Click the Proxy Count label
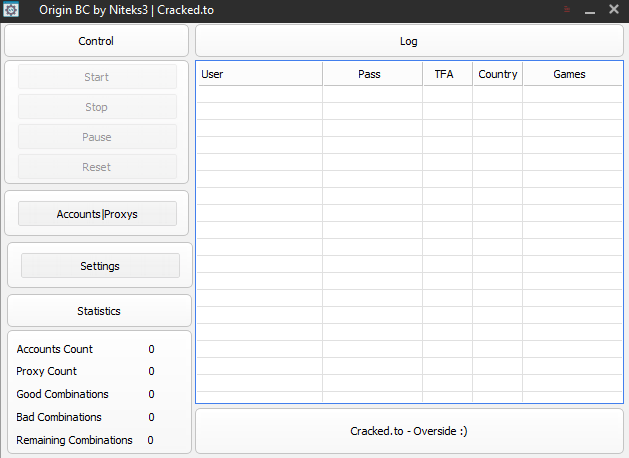Screen dimensions: 629x458 [x=46, y=371]
